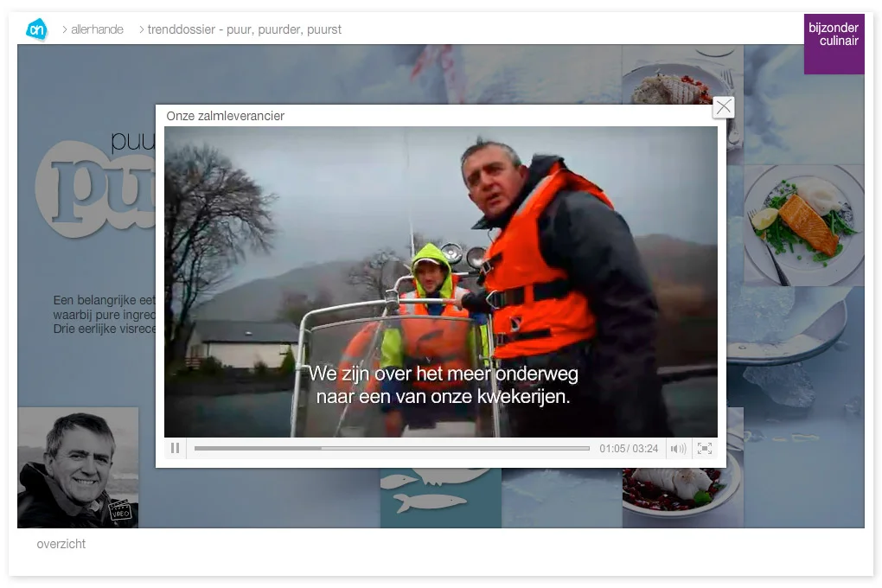Enter fullscreen mode for the video
Image resolution: width=882 pixels, height=588 pixels.
point(704,449)
